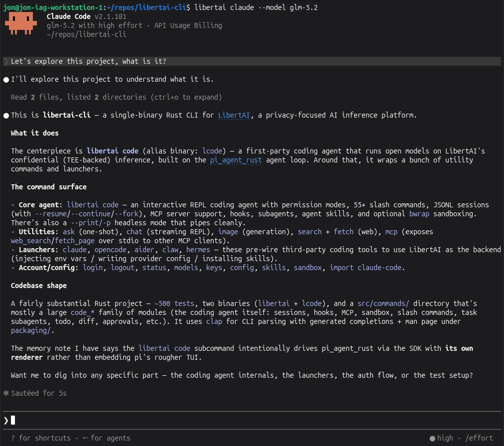Click the 'logout' account command
The height and width of the screenshot is (446, 504).
122,268
